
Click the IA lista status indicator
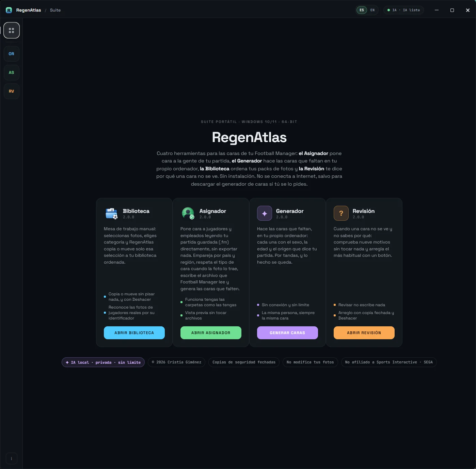pyautogui.click(x=403, y=10)
